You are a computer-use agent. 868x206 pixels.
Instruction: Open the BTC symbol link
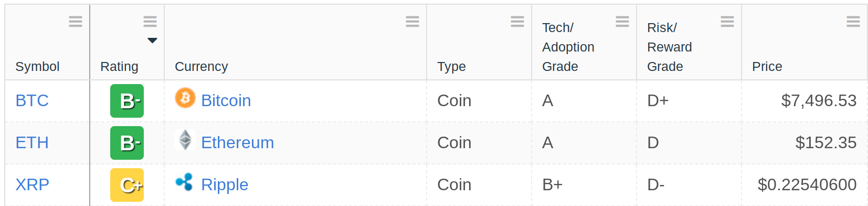(x=32, y=100)
